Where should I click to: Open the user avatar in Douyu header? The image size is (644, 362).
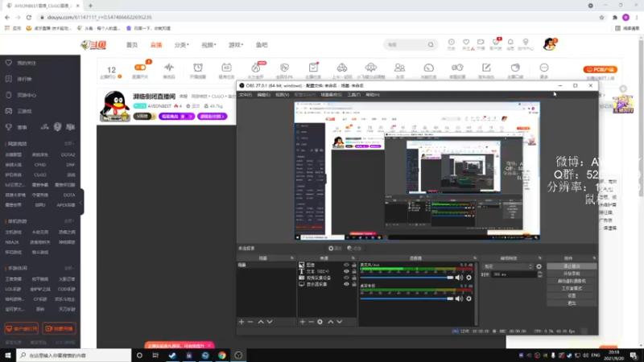coord(549,44)
